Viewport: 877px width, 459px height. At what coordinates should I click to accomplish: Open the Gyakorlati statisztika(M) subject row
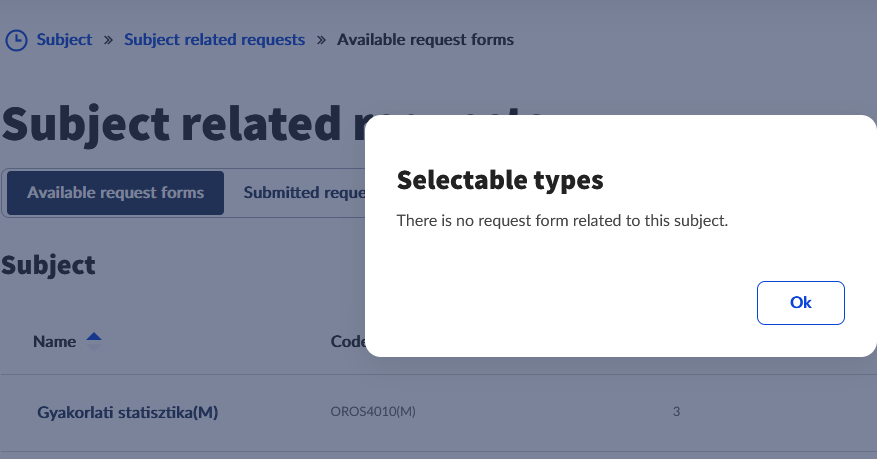click(x=127, y=412)
